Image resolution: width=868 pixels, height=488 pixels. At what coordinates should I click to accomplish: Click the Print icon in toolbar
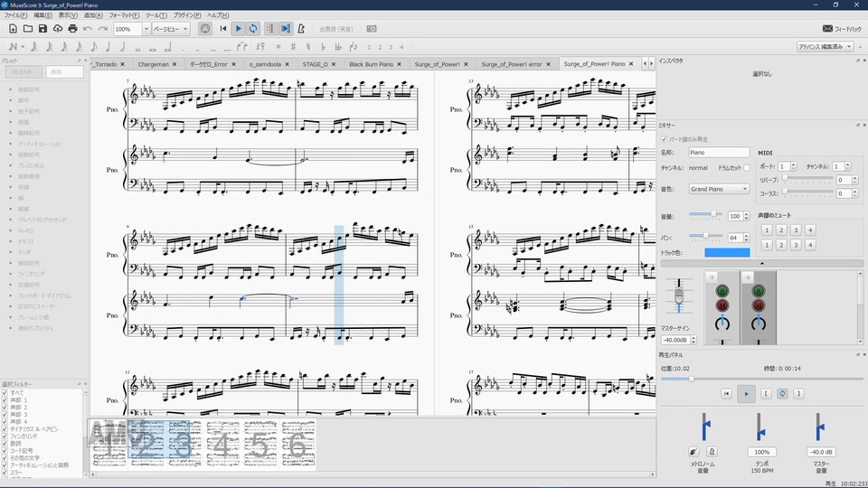(73, 29)
